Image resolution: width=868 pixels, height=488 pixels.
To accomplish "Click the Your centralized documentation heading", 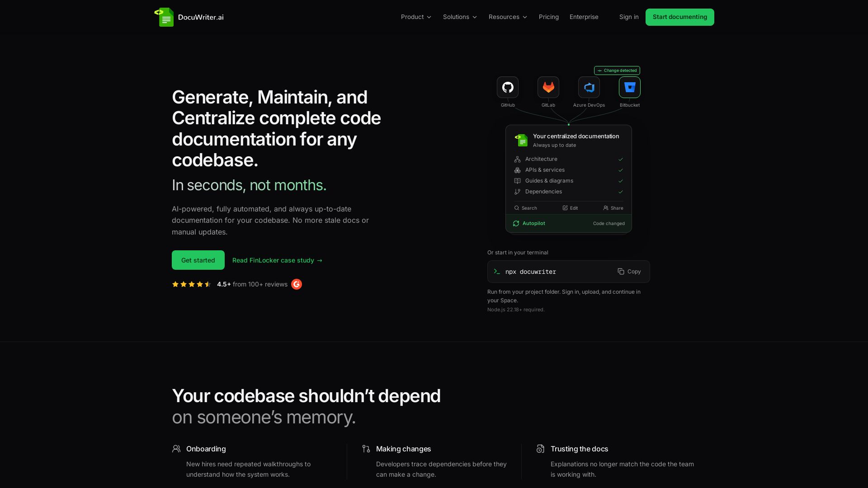I will point(576,136).
